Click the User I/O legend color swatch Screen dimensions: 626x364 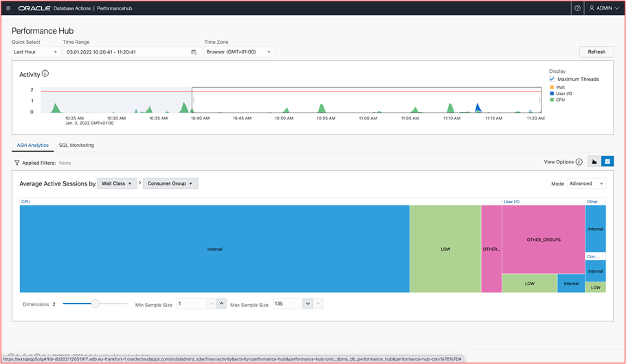(x=552, y=93)
